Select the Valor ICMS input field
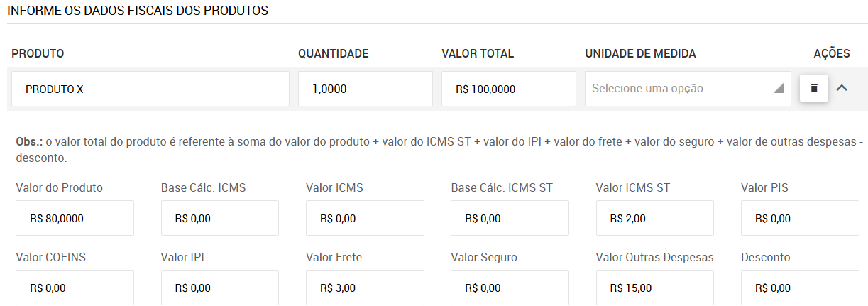 [x=365, y=218]
